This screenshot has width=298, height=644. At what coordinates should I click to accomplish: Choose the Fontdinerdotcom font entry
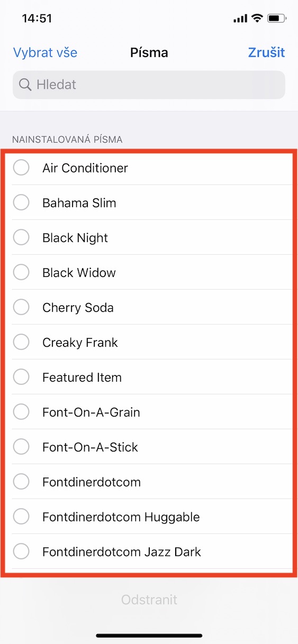(149, 482)
